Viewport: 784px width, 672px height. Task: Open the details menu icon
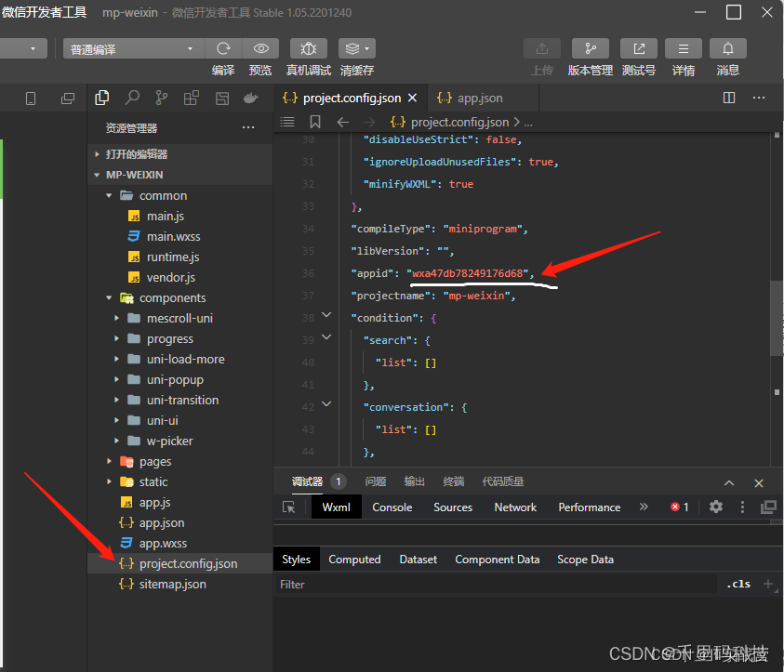[x=683, y=48]
